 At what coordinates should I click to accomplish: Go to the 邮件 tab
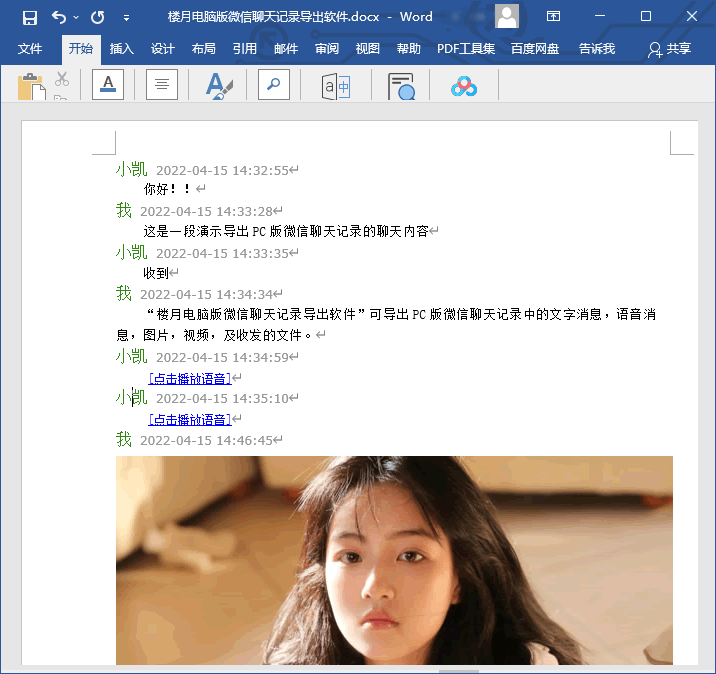pyautogui.click(x=286, y=48)
